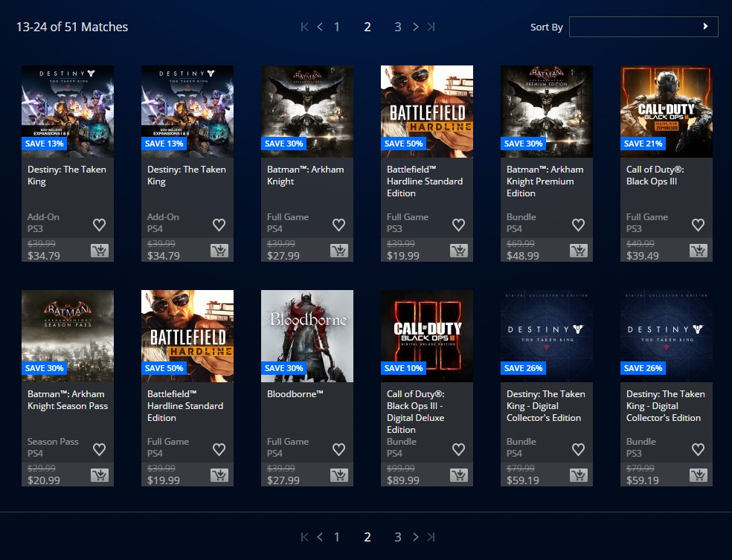Go to next page with top arrow

(416, 27)
